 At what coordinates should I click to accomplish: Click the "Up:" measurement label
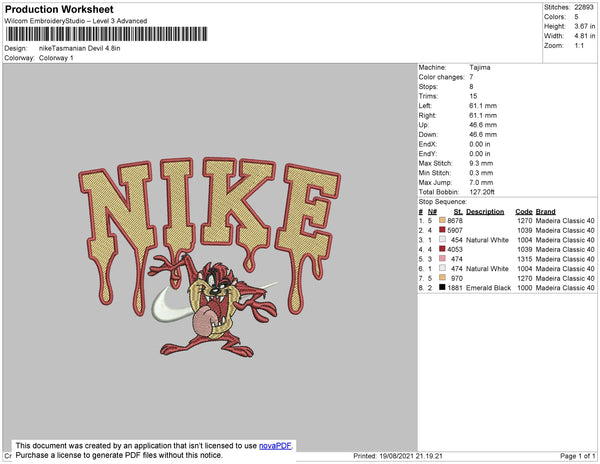pos(424,125)
